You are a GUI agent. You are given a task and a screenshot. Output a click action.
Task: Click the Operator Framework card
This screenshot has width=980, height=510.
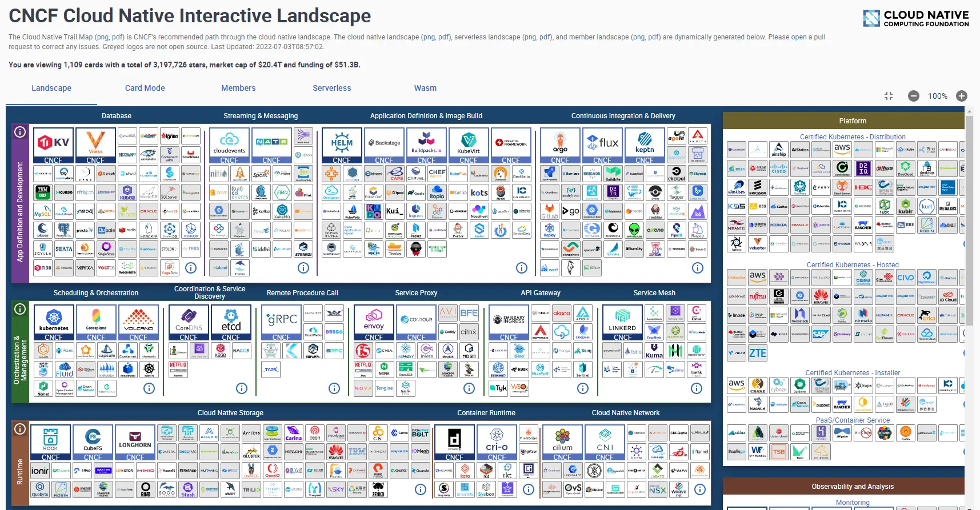coord(511,146)
